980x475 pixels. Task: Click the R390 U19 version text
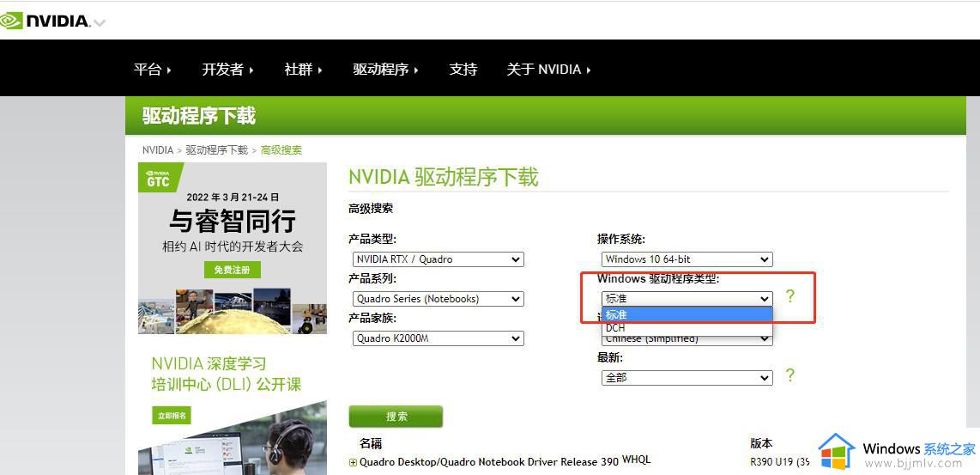[x=780, y=462]
